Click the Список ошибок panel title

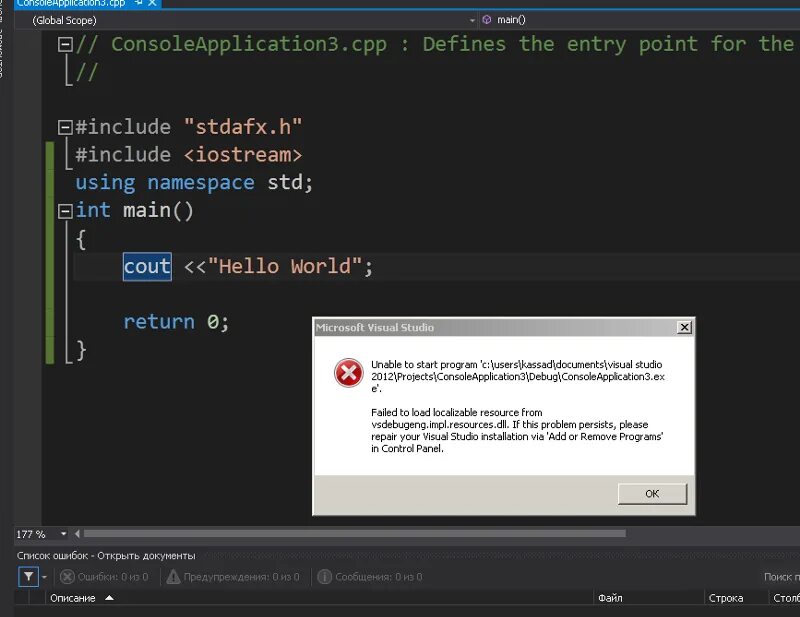(106, 556)
